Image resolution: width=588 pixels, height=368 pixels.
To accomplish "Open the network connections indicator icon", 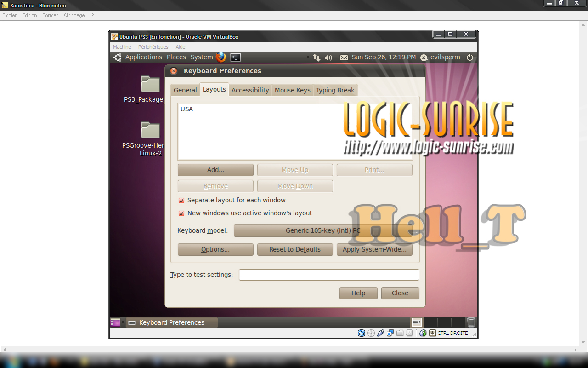I will 317,57.
